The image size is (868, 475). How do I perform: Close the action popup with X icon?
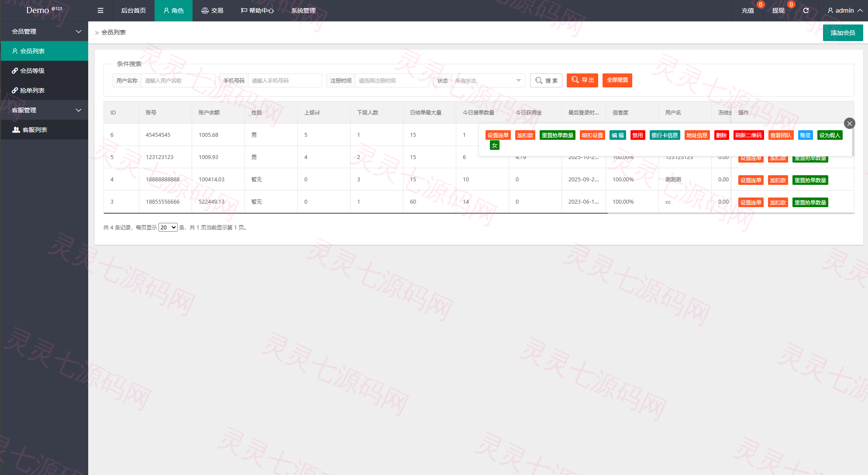(x=849, y=124)
